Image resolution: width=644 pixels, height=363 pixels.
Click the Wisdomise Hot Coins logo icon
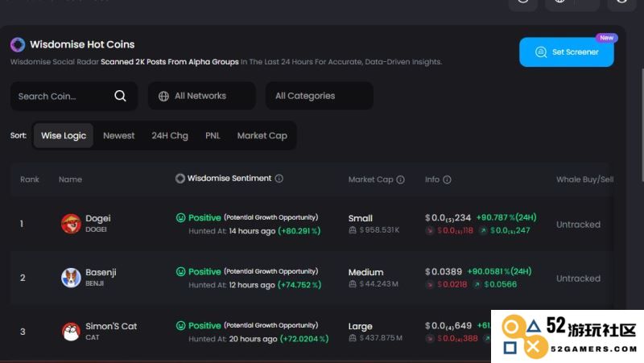[x=18, y=44]
